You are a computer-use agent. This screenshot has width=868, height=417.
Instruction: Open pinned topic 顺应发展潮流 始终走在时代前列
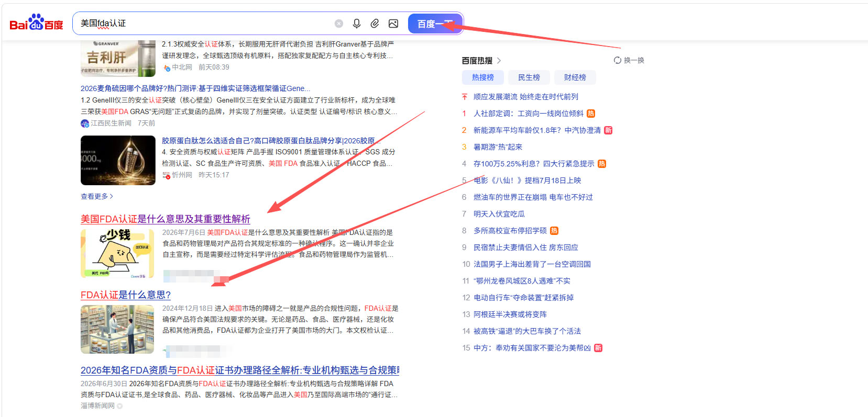pyautogui.click(x=526, y=97)
